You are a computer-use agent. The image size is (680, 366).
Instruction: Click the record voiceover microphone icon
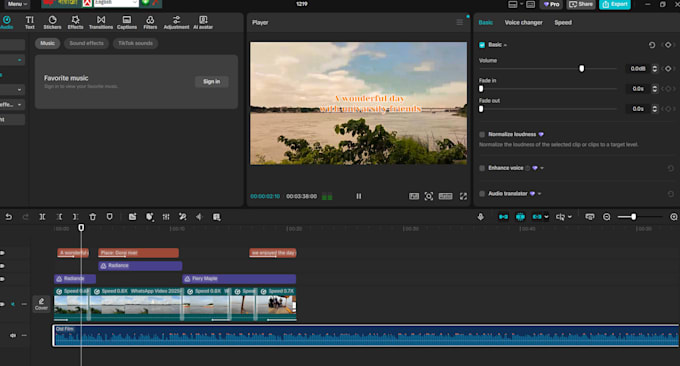[481, 217]
